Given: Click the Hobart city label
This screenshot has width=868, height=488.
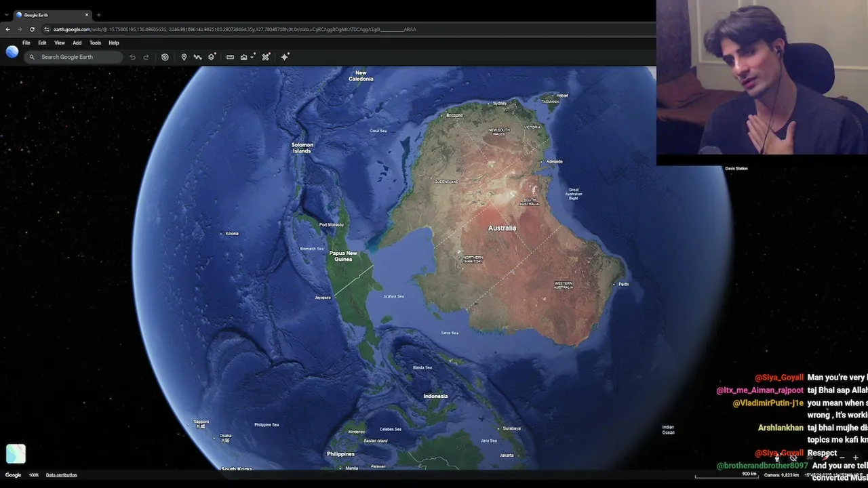Looking at the screenshot, I should click(x=562, y=96).
